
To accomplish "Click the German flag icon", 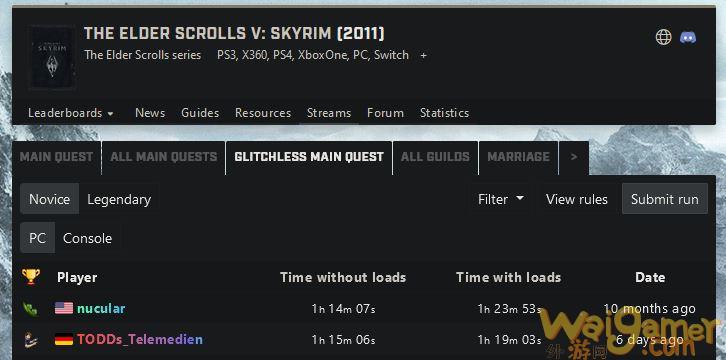I will coord(64,340).
